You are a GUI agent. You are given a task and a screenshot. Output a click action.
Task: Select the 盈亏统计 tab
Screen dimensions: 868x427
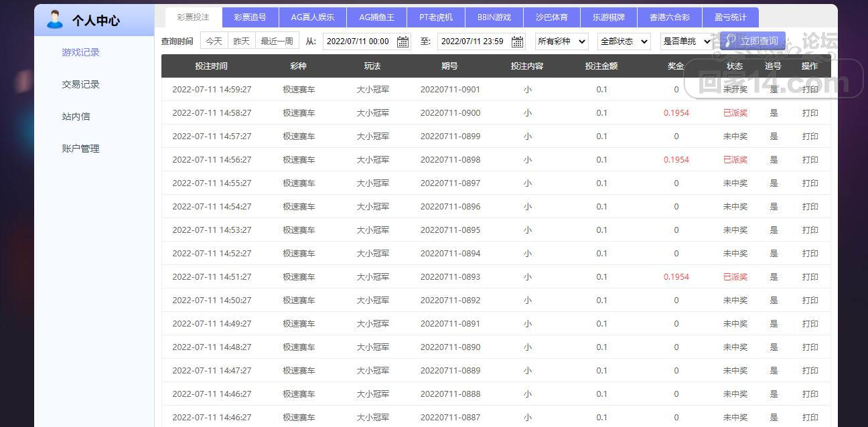(x=730, y=17)
